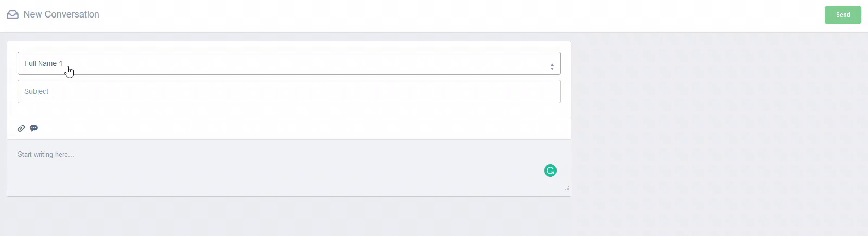Image resolution: width=868 pixels, height=236 pixels.
Task: Focus the Subject input field
Action: [288, 91]
